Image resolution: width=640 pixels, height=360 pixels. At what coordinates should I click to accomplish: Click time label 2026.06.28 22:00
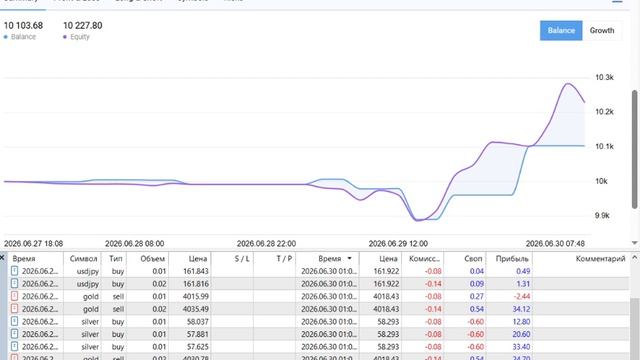coord(266,244)
